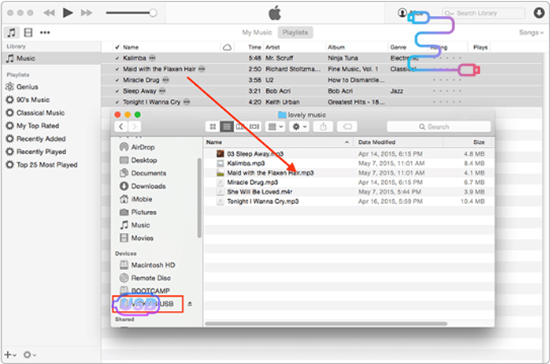Click the Finder search field
The height and width of the screenshot is (364, 550).
coord(438,127)
